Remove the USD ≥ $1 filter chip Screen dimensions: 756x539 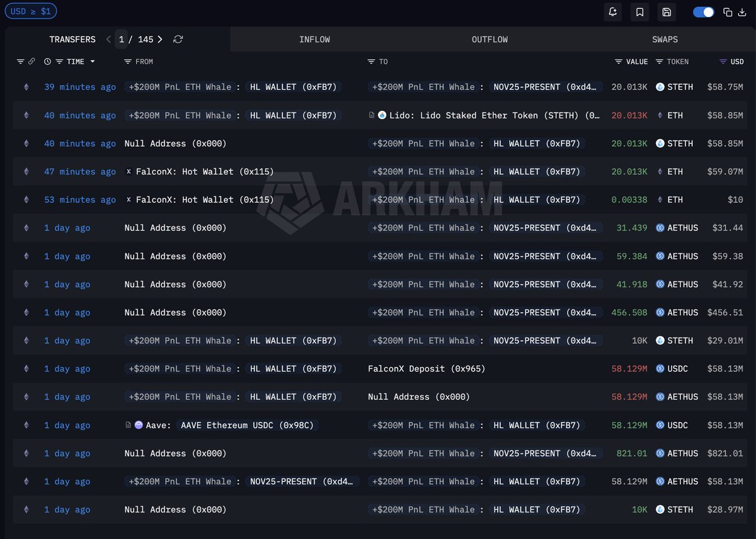click(x=30, y=11)
